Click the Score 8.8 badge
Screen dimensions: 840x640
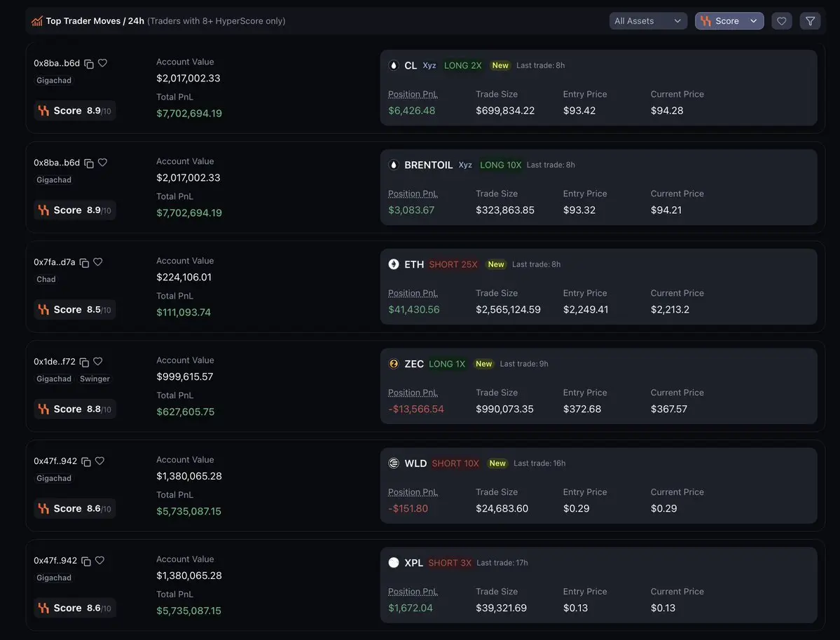click(x=74, y=409)
